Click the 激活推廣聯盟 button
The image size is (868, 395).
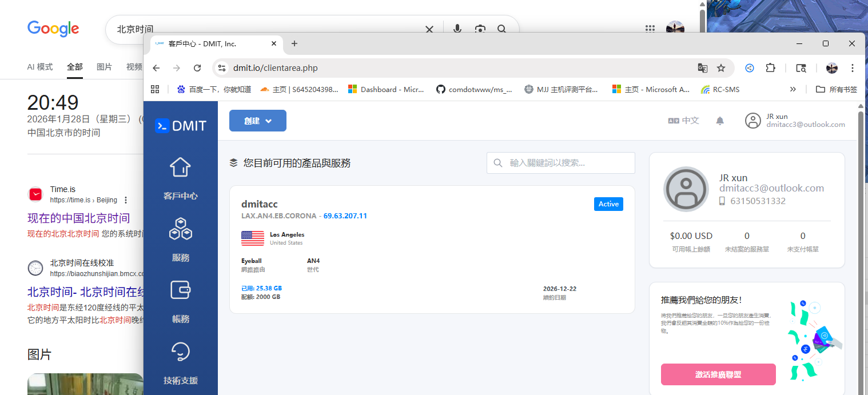(x=718, y=374)
